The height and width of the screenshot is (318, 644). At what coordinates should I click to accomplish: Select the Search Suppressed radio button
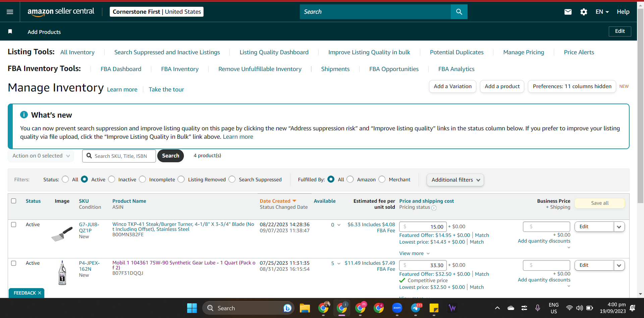coord(232,179)
